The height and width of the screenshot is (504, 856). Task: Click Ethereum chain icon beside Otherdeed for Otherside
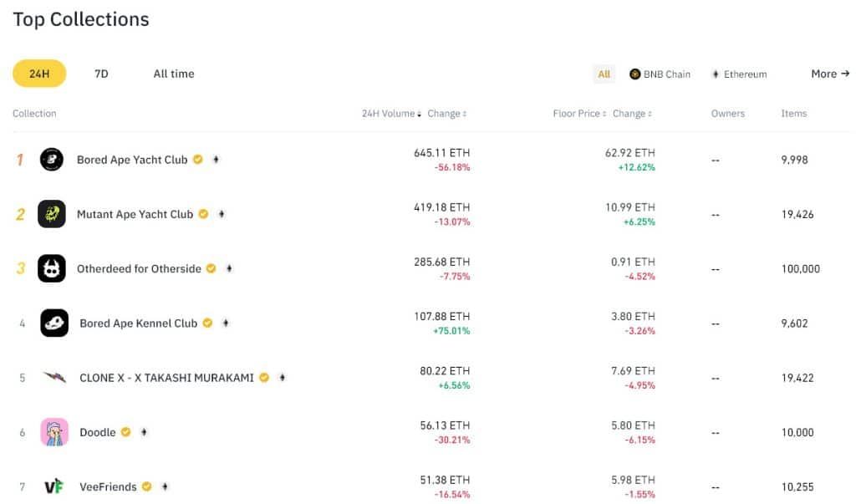click(x=229, y=268)
